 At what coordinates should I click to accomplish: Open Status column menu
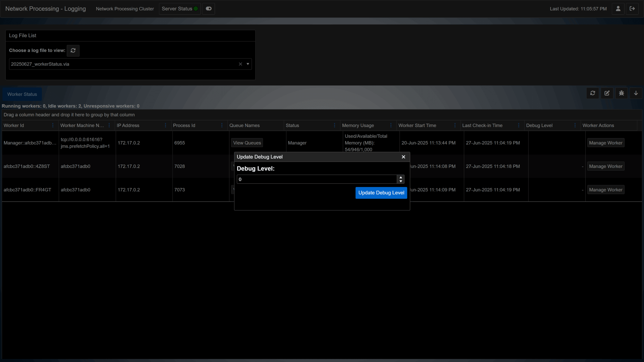335,125
